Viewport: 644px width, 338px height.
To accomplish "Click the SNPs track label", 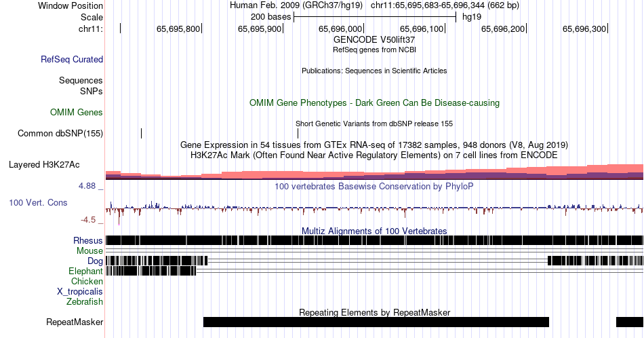I will tap(92, 91).
